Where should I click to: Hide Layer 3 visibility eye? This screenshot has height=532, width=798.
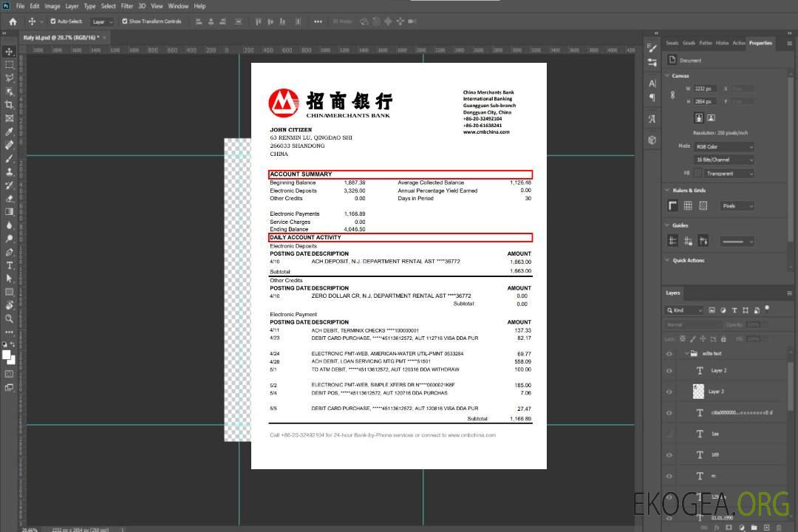click(669, 392)
